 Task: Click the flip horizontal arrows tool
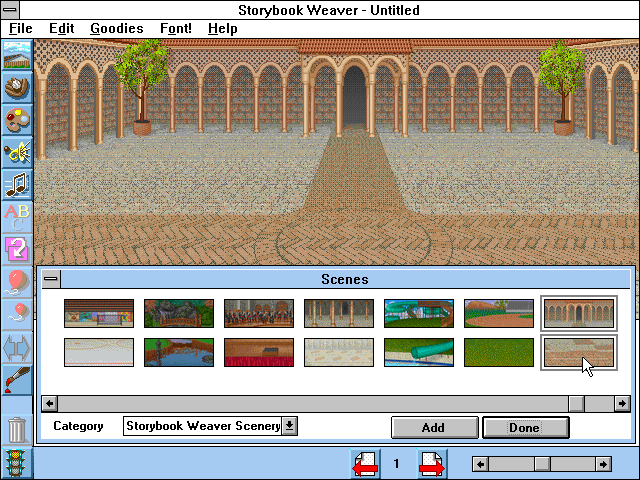tap(17, 347)
